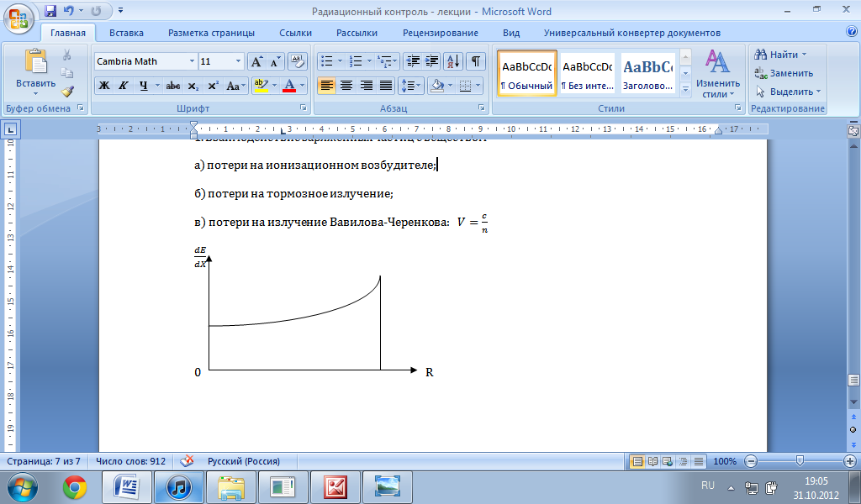Open font dialog launcher in Шрифт group
This screenshot has width=861, height=504.
(x=303, y=108)
